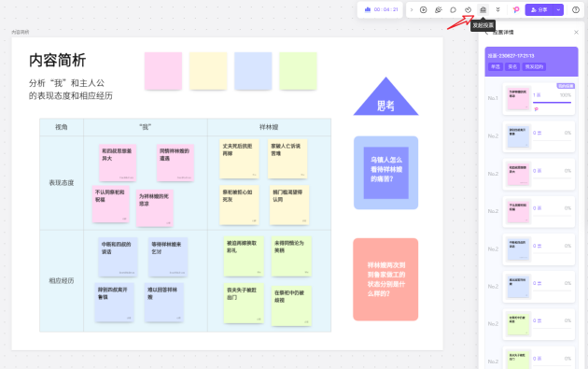Open the comment bubble tool

coord(453,9)
